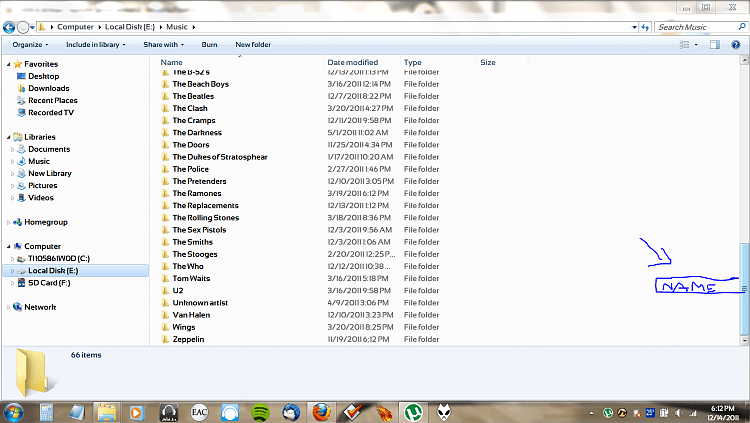Open EAC from the taskbar
This screenshot has height=423, width=750.
[199, 412]
